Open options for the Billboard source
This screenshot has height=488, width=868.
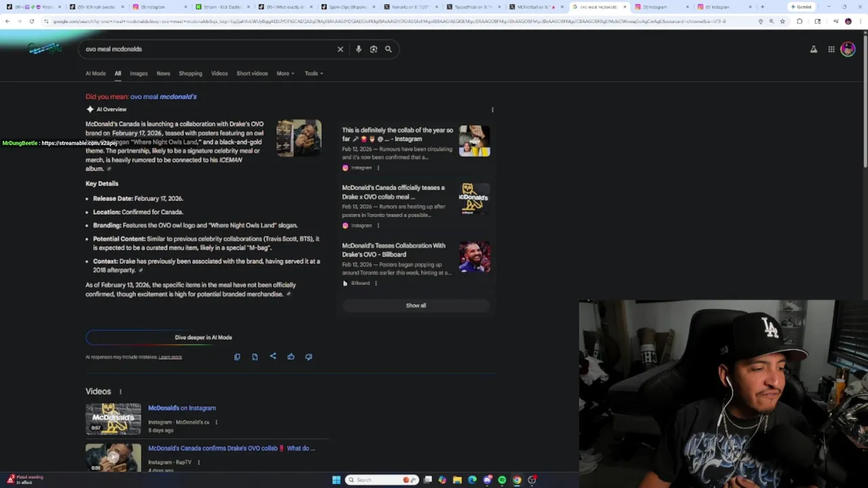[x=376, y=283]
